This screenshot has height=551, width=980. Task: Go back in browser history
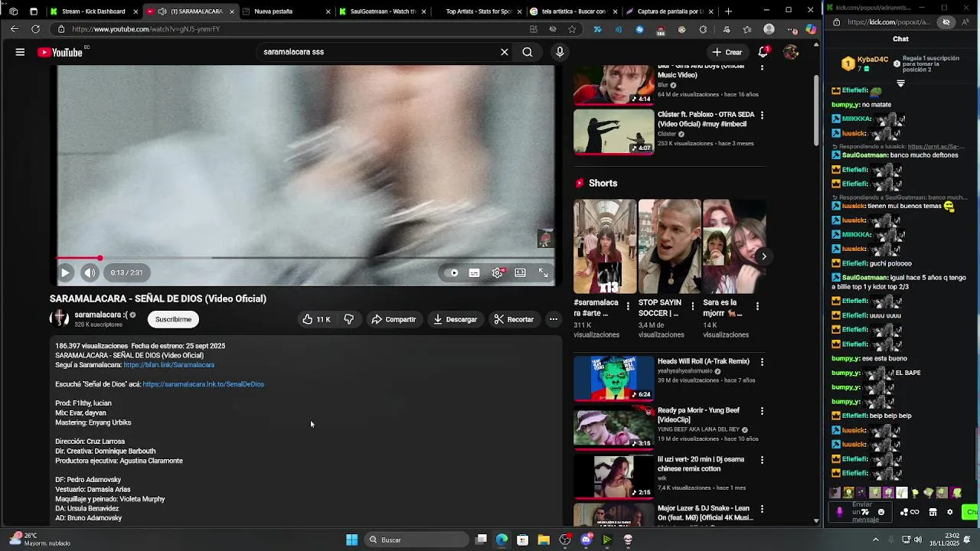[x=14, y=29]
